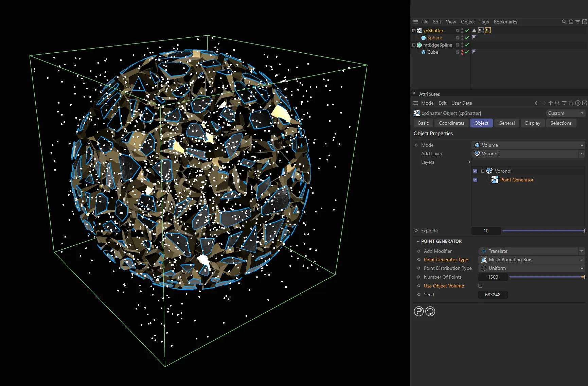Screen dimensions: 588x386
Task: Uncheck the Point Generator layer checkbox
Action: (x=475, y=180)
